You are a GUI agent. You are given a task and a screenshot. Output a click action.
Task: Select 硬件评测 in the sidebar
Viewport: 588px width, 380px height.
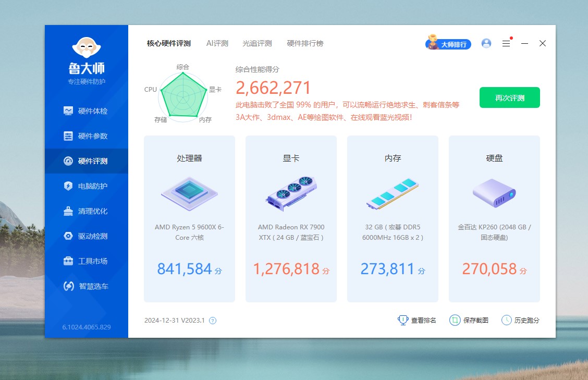86,161
